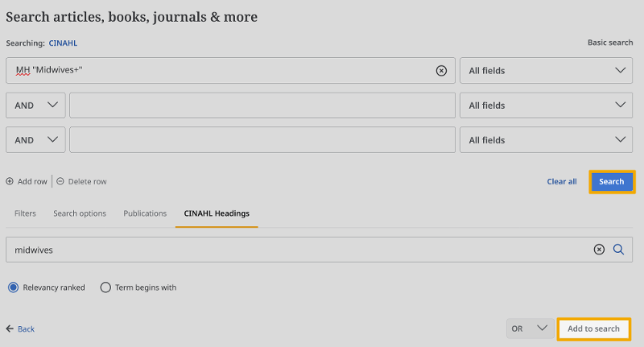The image size is (644, 347).
Task: Go Back using the Back link
Action: 26,329
